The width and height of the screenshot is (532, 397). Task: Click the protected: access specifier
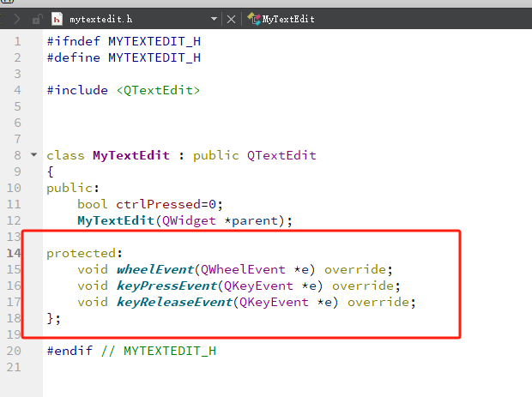click(x=84, y=253)
